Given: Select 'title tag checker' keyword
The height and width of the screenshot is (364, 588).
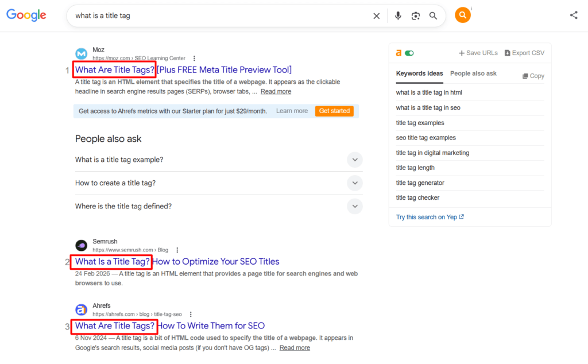Looking at the screenshot, I should (x=418, y=198).
